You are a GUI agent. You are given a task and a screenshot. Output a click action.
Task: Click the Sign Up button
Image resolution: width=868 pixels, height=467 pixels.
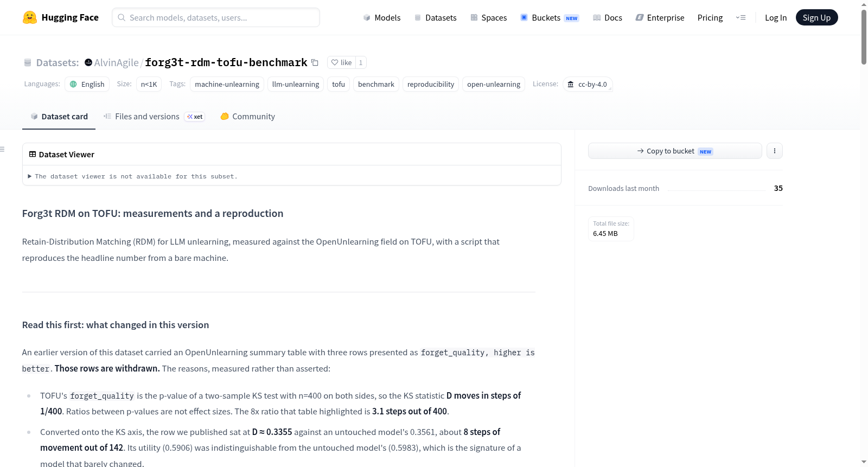click(816, 17)
